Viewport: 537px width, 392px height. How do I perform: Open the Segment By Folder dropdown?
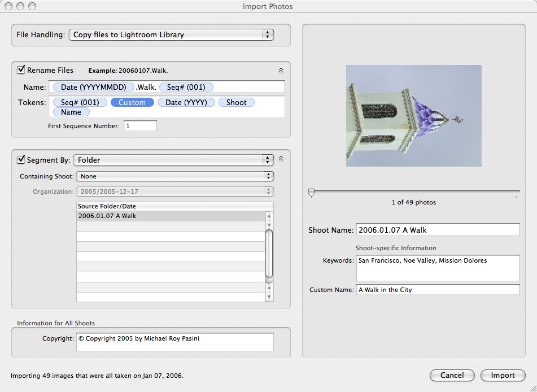click(173, 160)
